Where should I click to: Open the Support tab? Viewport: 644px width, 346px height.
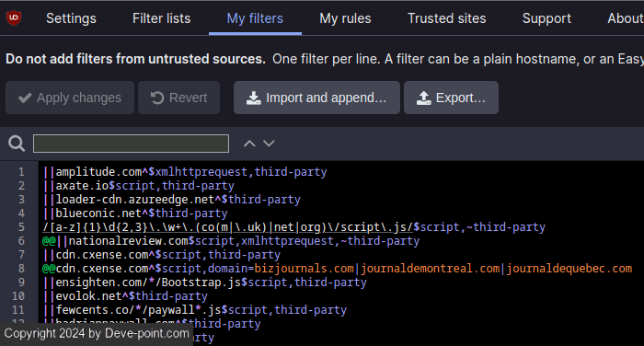546,18
